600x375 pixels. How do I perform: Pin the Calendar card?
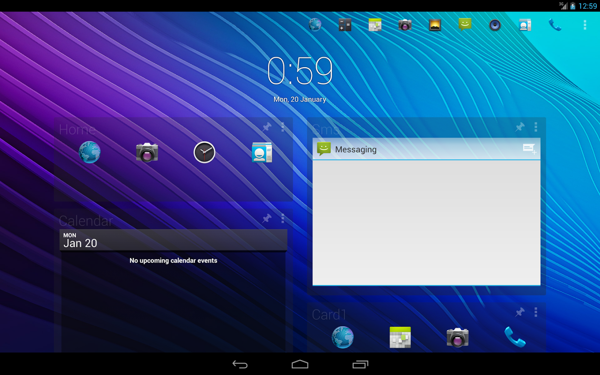pos(267,218)
